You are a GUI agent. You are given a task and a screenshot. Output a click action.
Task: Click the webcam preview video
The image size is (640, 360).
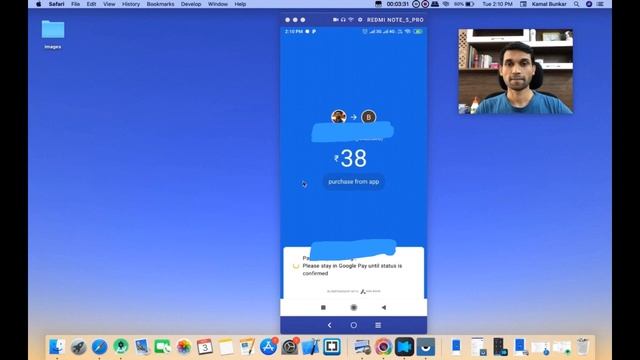coord(516,71)
